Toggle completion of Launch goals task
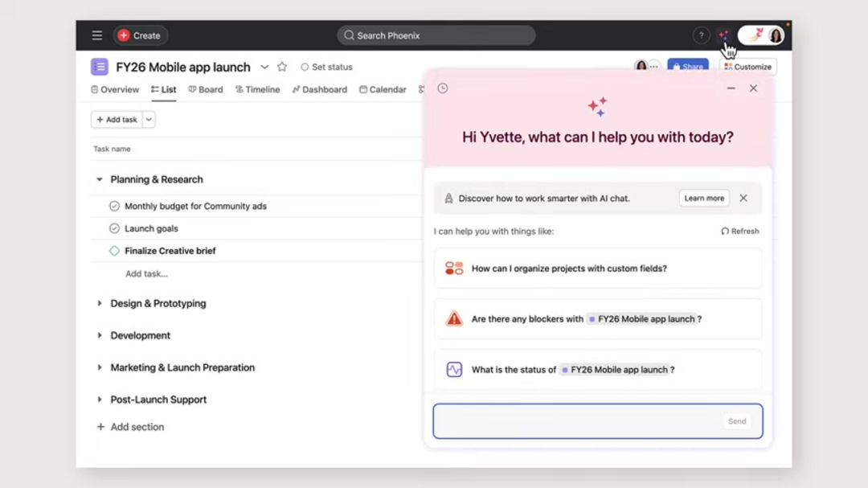Screen dimensions: 868x488 click(114, 228)
